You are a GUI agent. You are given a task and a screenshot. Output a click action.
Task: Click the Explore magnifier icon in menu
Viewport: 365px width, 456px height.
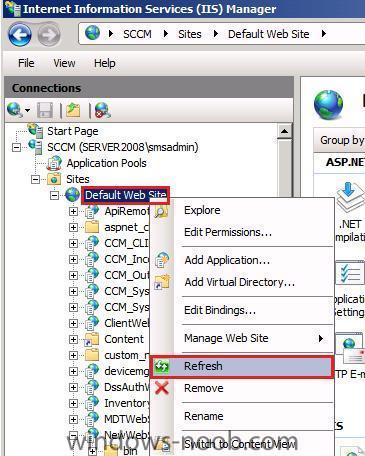tap(162, 211)
